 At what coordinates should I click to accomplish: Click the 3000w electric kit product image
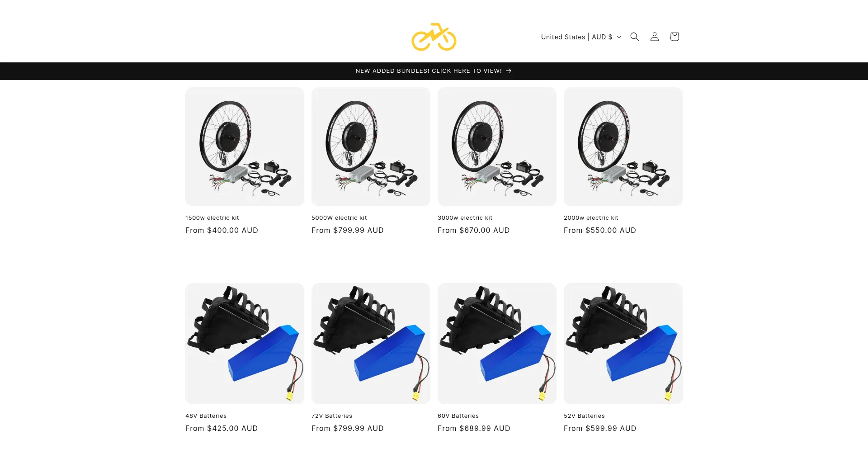(497, 147)
